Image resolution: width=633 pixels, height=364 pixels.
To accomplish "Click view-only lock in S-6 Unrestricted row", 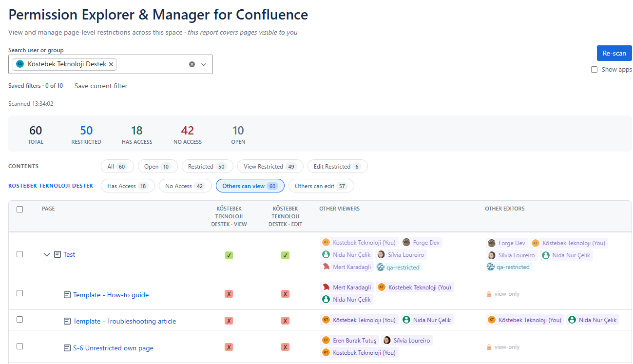I will (x=503, y=347).
